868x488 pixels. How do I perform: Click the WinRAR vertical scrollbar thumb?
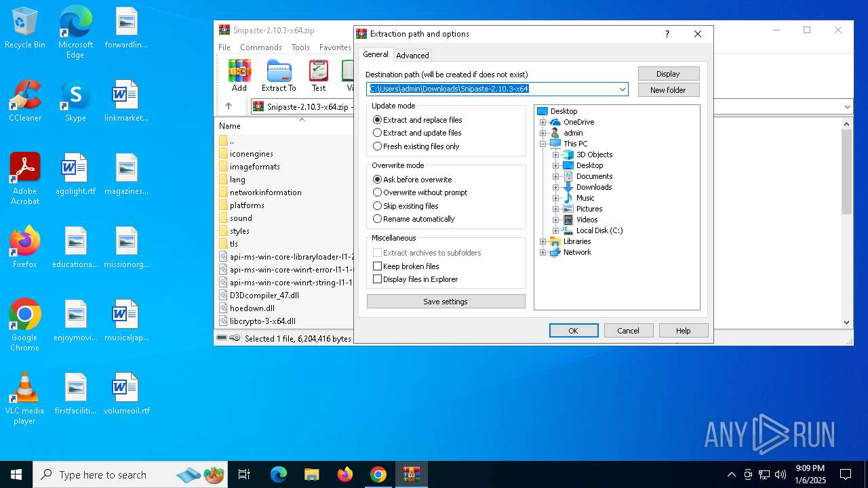(847, 171)
